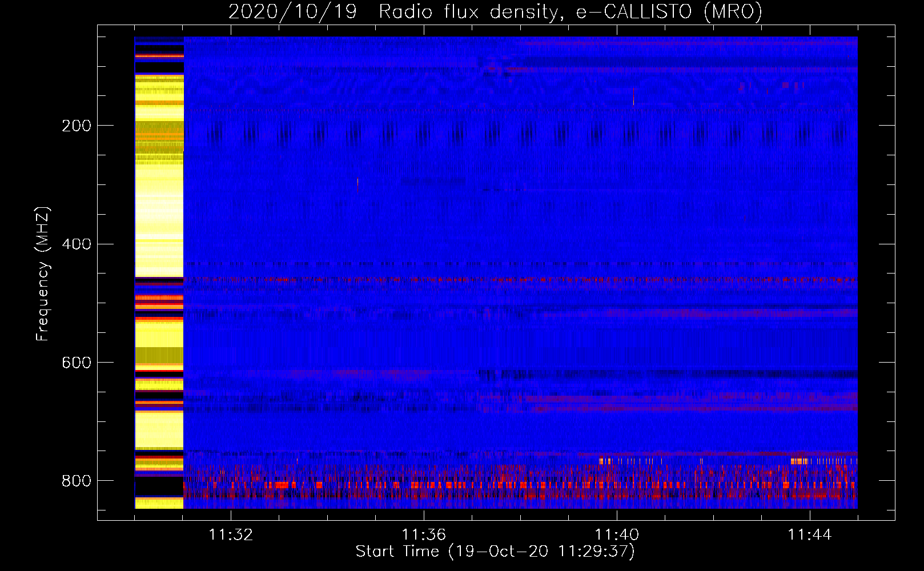Click the '11:44' time tick label

(810, 535)
